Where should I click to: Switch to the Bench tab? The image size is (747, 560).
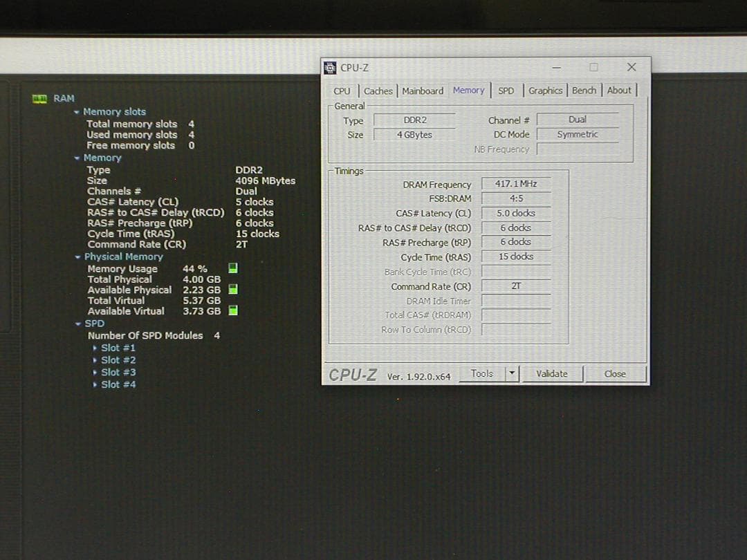[584, 91]
